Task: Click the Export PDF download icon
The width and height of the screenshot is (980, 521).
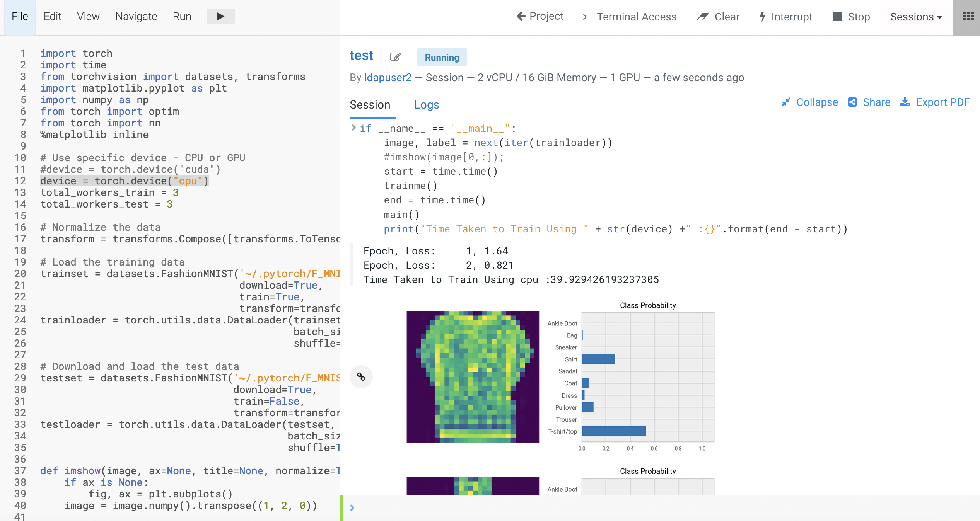Action: coord(905,102)
